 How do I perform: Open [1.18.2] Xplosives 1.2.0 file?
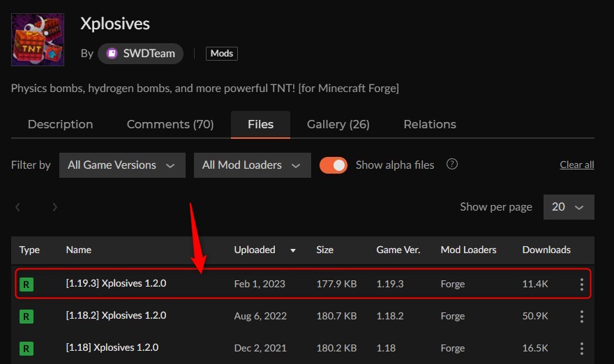(x=116, y=315)
